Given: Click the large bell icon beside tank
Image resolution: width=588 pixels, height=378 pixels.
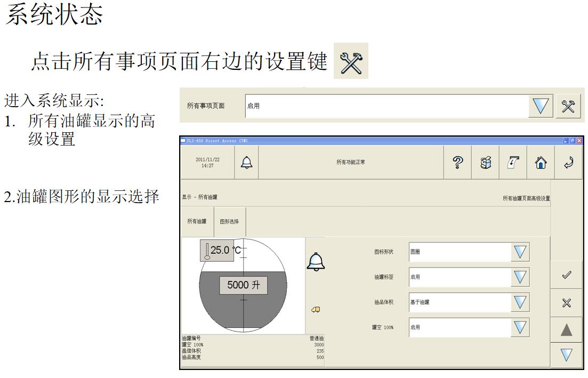Looking at the screenshot, I should (316, 262).
